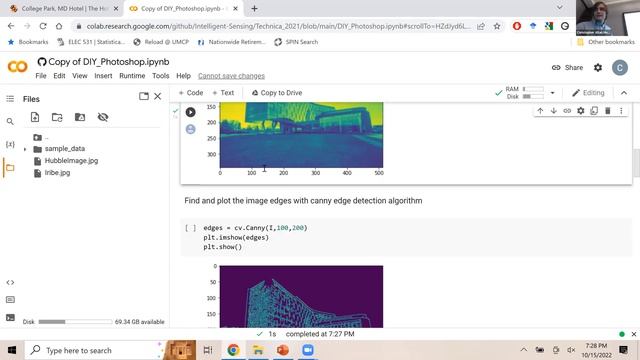Open the browser tab search chevron
The width and height of the screenshot is (640, 360).
pos(560,7)
